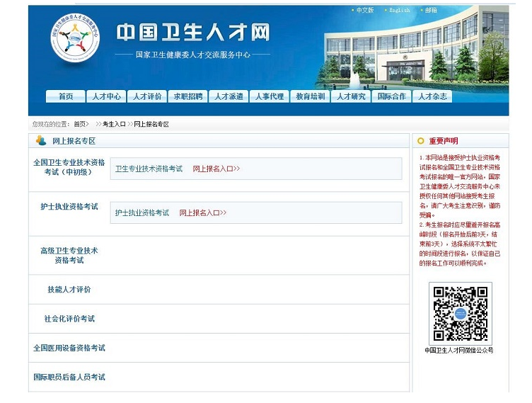
Task: Click the building photo in the header
Action: pyautogui.click(x=412, y=49)
